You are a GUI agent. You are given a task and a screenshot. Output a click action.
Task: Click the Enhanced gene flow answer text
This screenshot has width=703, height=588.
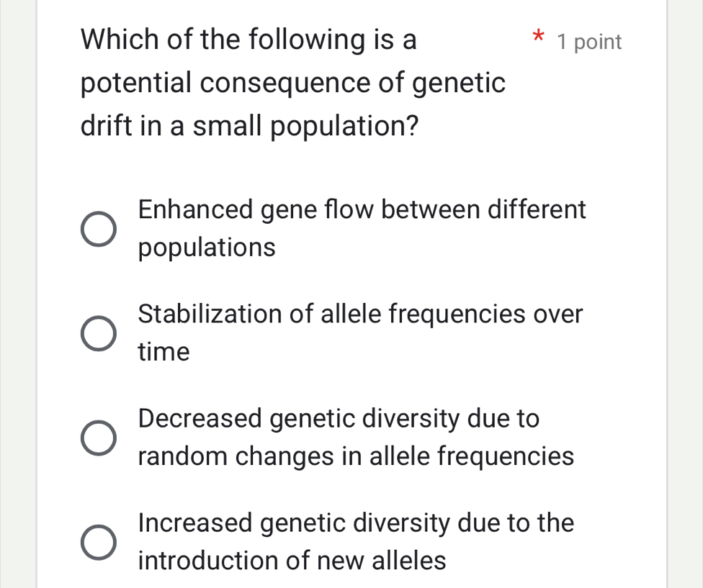click(x=362, y=227)
